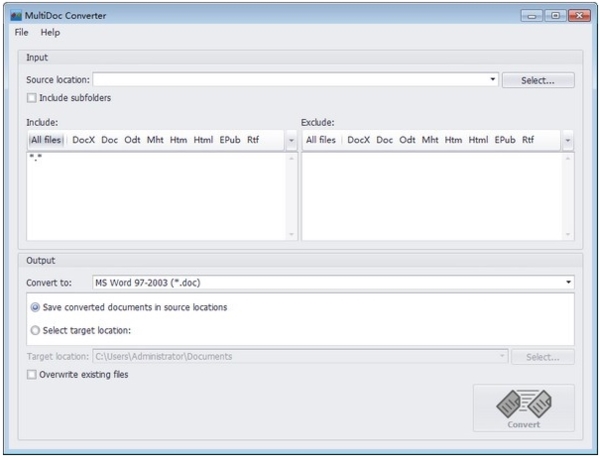Image resolution: width=600 pixels, height=460 pixels.
Task: Click the Html filter in Exclude section
Action: (x=478, y=139)
